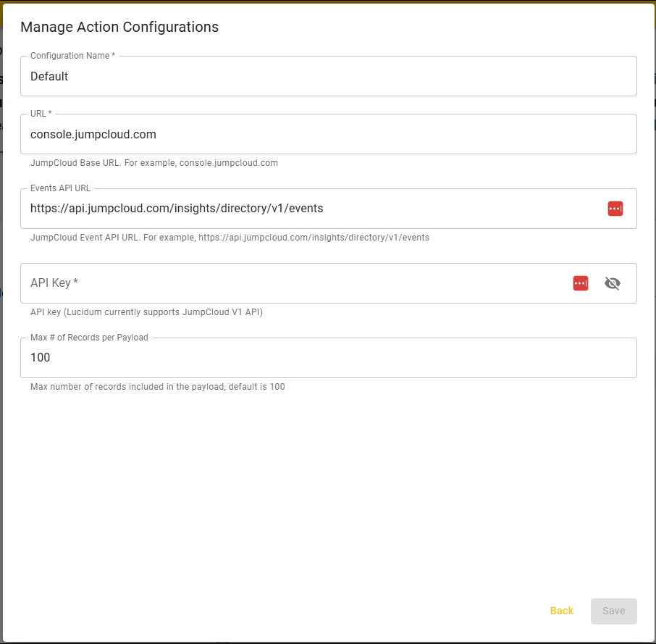
Task: Go Back from action configurations
Action: (561, 611)
